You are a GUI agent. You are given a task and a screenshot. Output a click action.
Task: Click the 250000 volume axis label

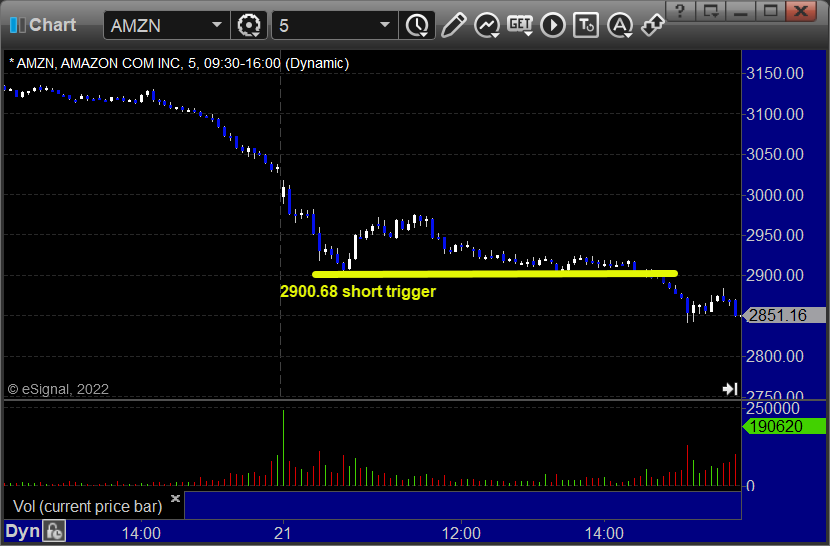coord(772,408)
